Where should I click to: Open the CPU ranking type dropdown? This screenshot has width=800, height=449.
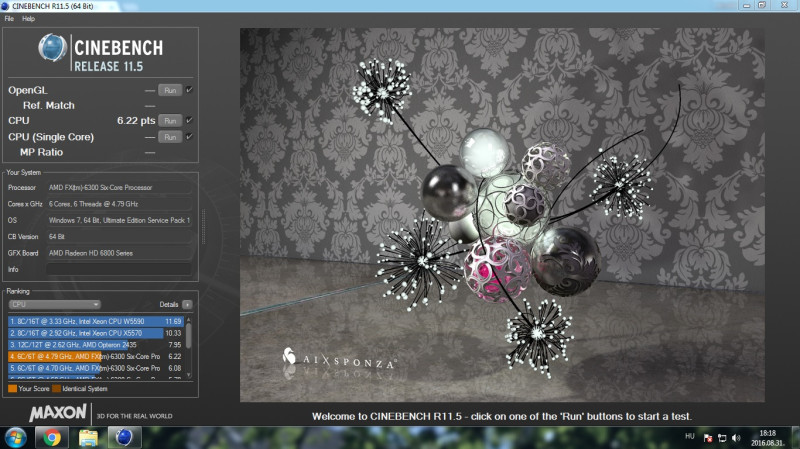click(x=55, y=305)
